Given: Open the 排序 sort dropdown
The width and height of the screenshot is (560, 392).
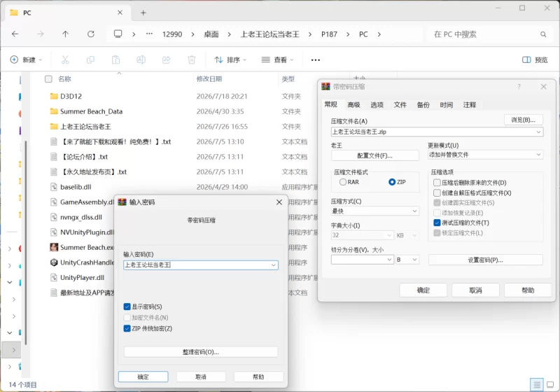Looking at the screenshot, I should (x=230, y=59).
